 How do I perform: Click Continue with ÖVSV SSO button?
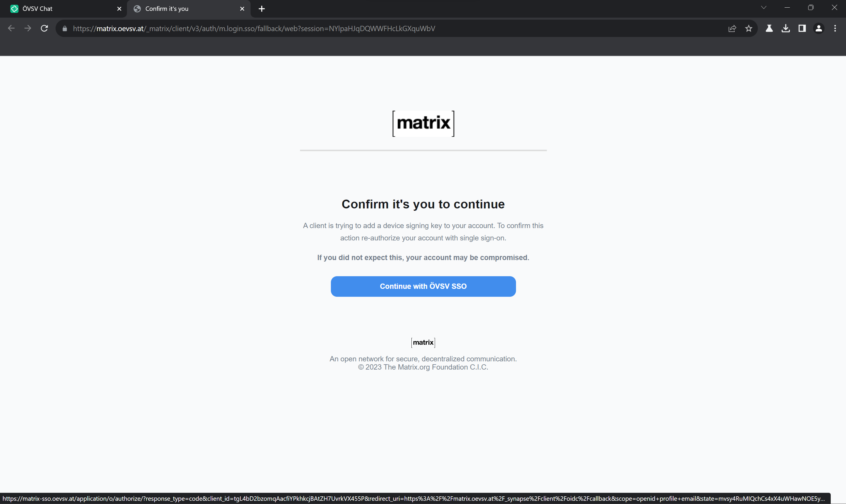(423, 286)
